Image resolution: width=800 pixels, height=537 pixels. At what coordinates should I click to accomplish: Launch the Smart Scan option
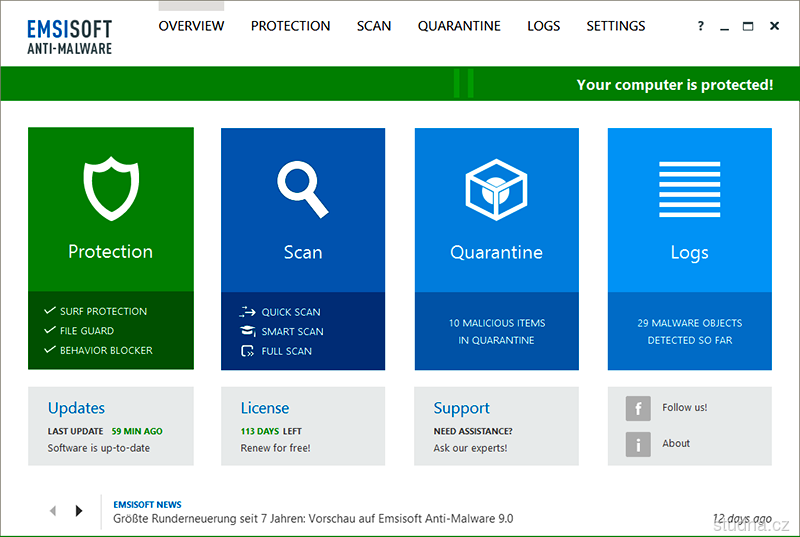pyautogui.click(x=292, y=331)
